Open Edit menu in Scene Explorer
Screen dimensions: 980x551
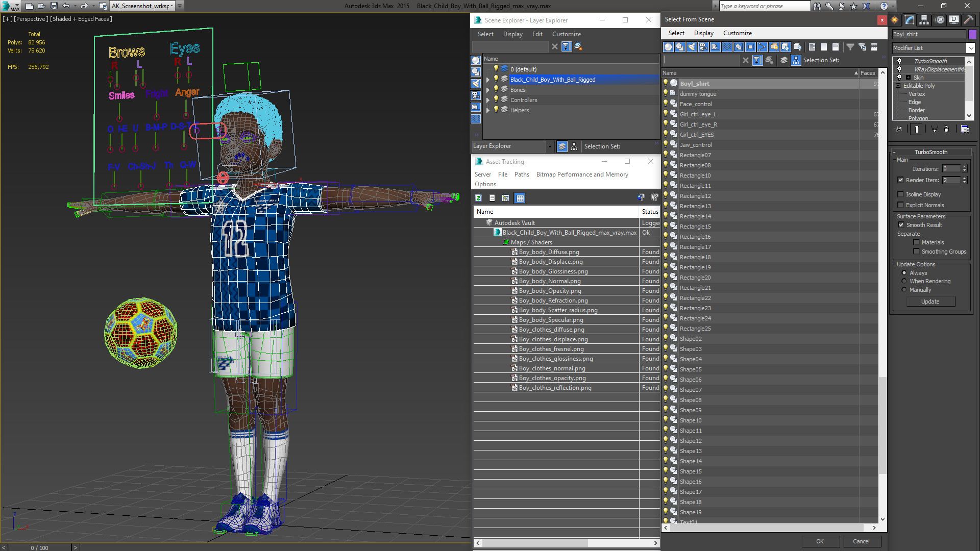click(x=537, y=34)
